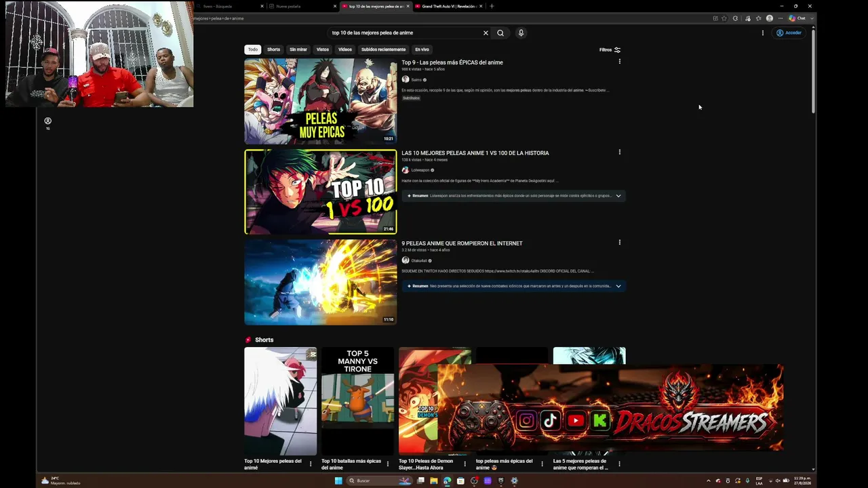The image size is (868, 488).
Task: Open the Filtros filter menu
Action: [x=610, y=49]
